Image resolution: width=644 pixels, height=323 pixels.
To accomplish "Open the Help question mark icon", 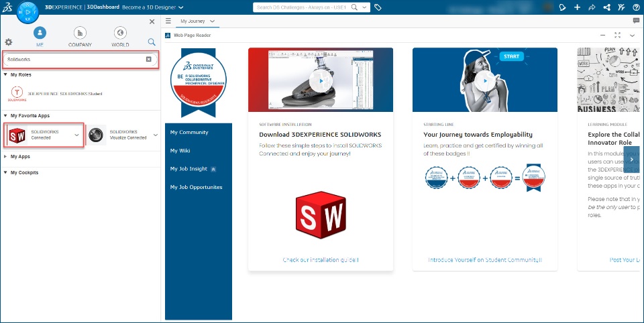I will (x=636, y=7).
